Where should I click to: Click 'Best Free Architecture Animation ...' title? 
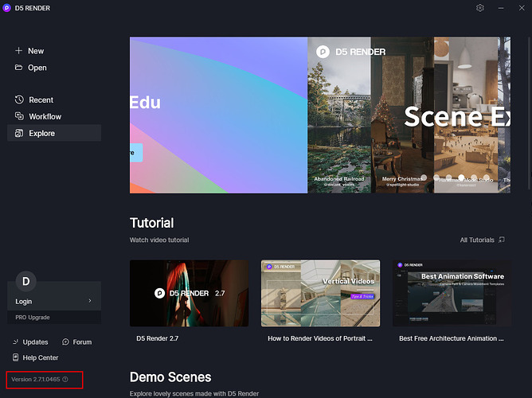tap(452, 338)
